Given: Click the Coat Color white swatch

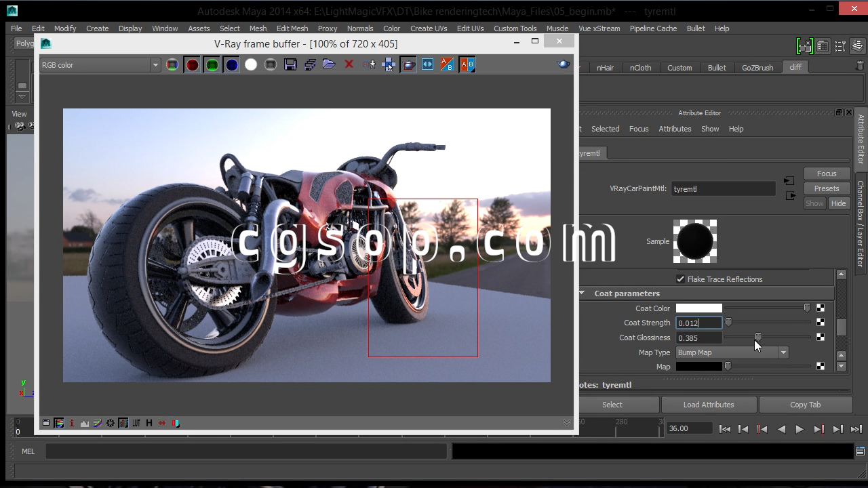Looking at the screenshot, I should [x=699, y=308].
